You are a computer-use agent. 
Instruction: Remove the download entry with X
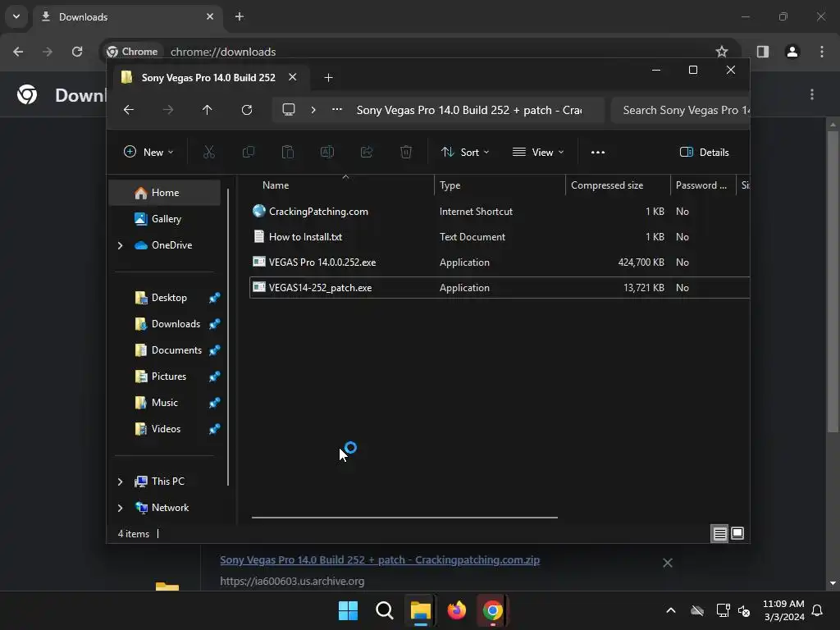tap(668, 563)
